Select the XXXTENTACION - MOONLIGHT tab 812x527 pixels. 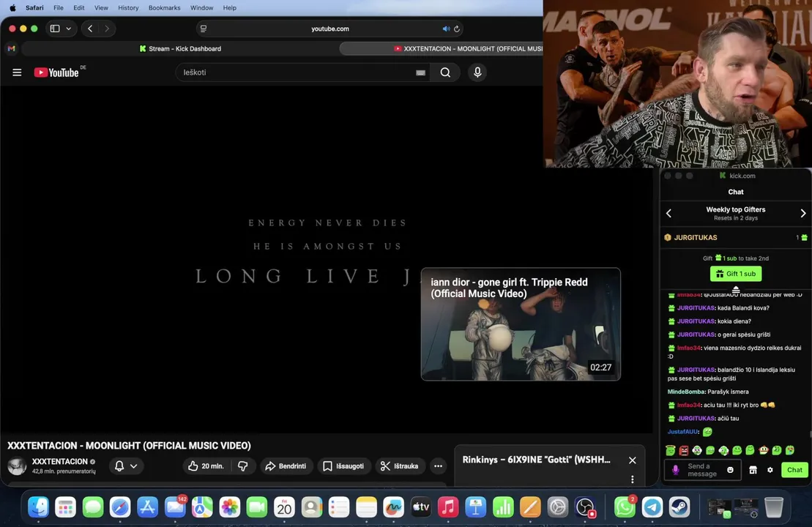[x=442, y=48]
